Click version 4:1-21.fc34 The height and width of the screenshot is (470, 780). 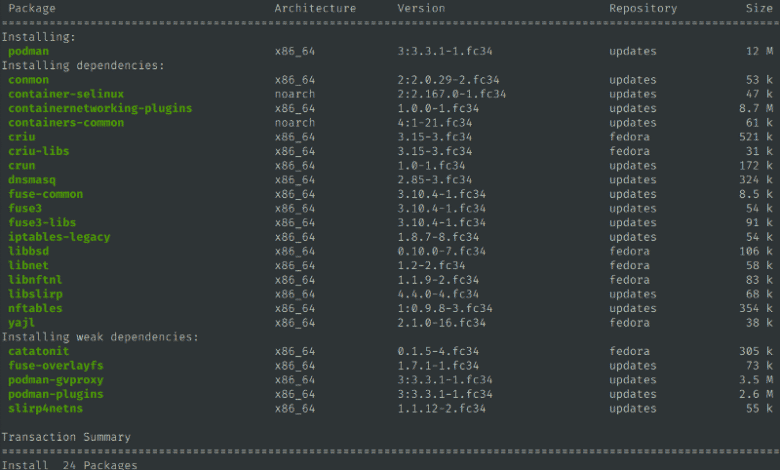[x=435, y=122]
